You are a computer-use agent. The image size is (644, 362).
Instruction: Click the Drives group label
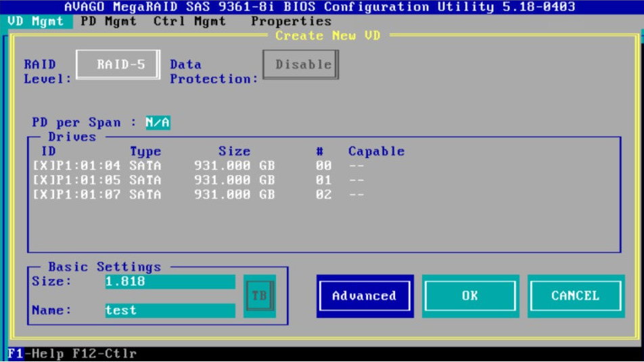coord(72,137)
